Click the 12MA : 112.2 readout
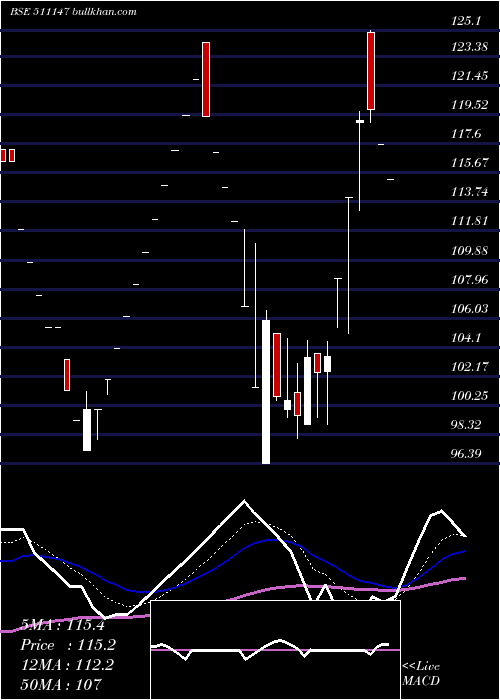500x700 pixels. coord(67,665)
